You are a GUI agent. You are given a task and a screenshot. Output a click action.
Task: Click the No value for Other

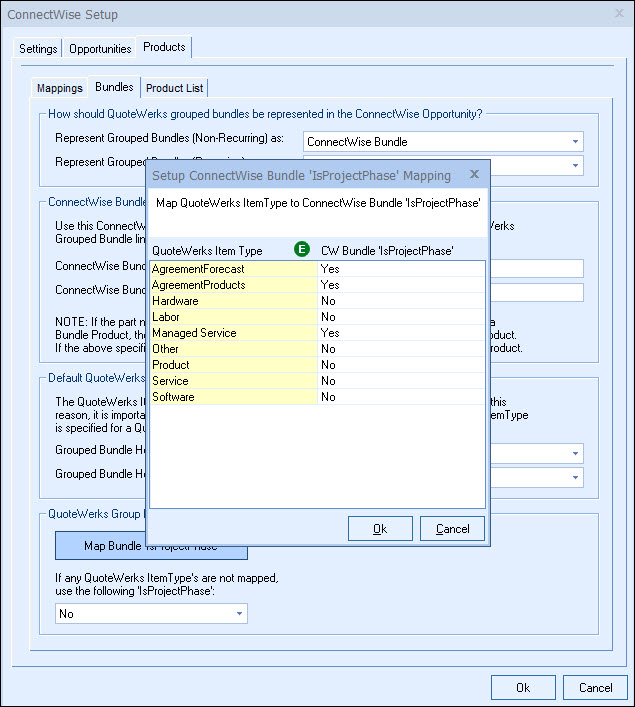coord(401,349)
